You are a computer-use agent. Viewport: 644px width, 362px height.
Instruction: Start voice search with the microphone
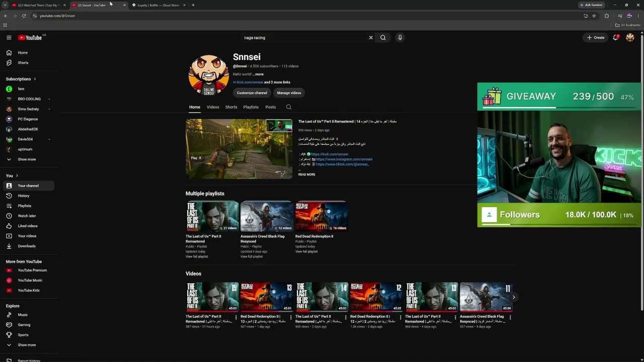(x=400, y=38)
